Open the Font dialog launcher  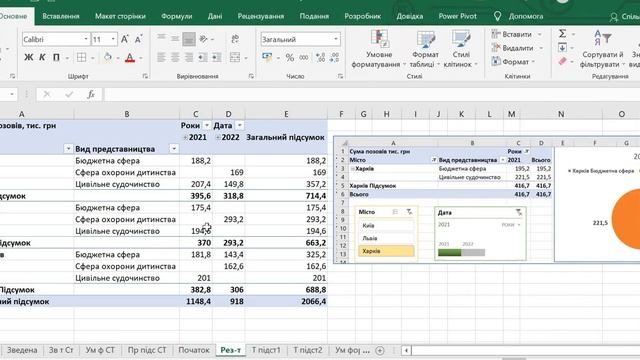[x=145, y=76]
